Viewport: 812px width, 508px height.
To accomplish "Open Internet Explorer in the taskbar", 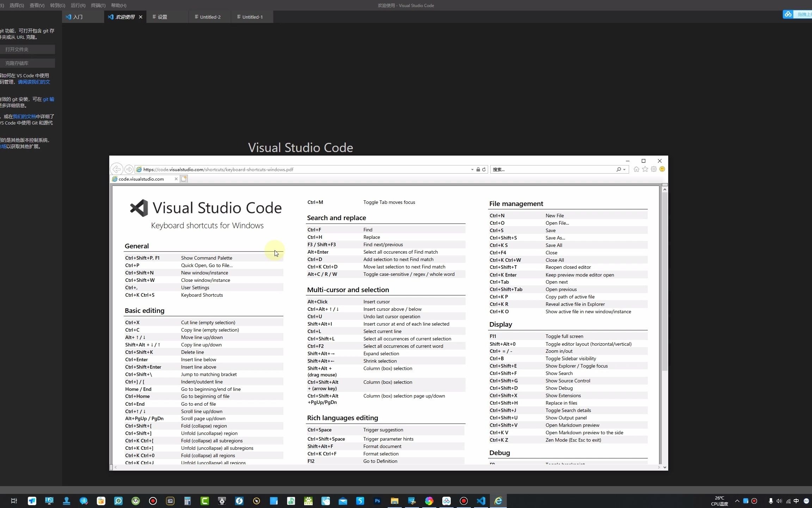I will 498,501.
